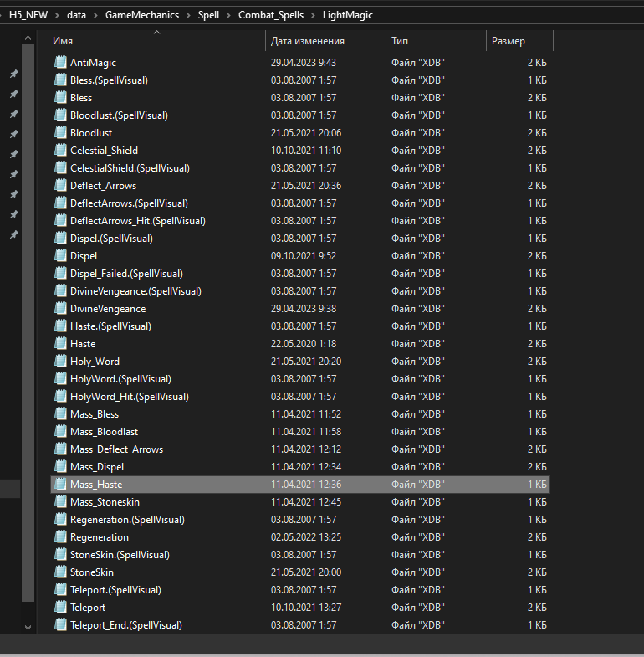
Task: Click the 2 КБ size of Holy_Word
Action: [537, 362]
